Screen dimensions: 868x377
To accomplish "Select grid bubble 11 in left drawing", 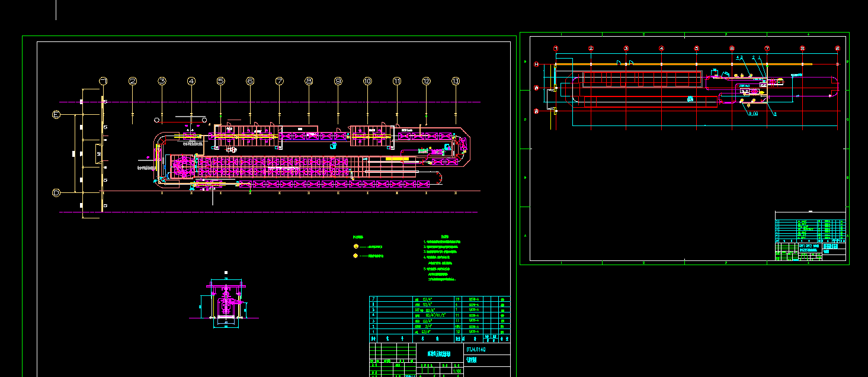I will [397, 81].
